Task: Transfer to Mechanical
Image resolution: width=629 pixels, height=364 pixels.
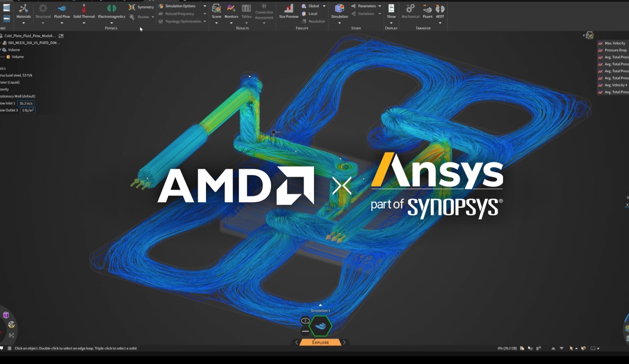Action: click(410, 10)
